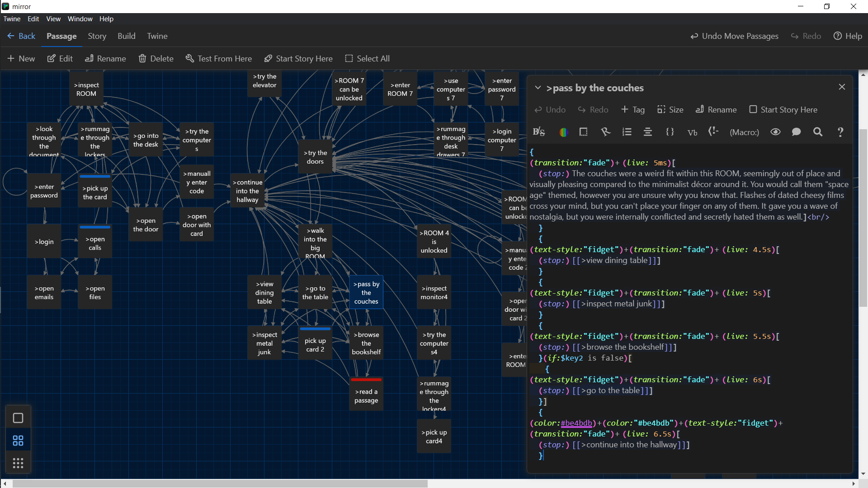Switch to the Story tab
The image size is (868, 488).
click(97, 36)
